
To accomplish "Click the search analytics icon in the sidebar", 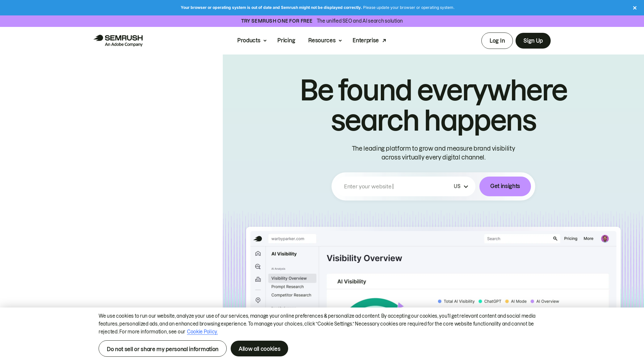I will click(x=258, y=266).
